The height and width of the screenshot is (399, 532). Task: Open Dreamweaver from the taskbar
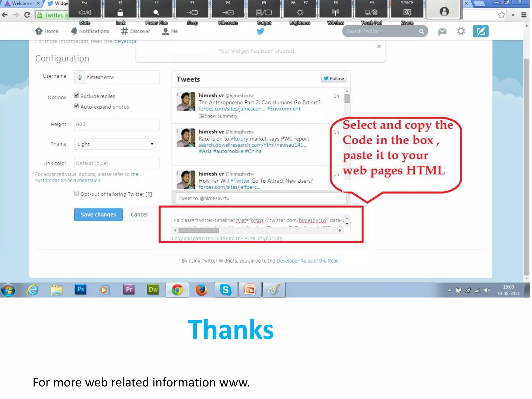[153, 289]
